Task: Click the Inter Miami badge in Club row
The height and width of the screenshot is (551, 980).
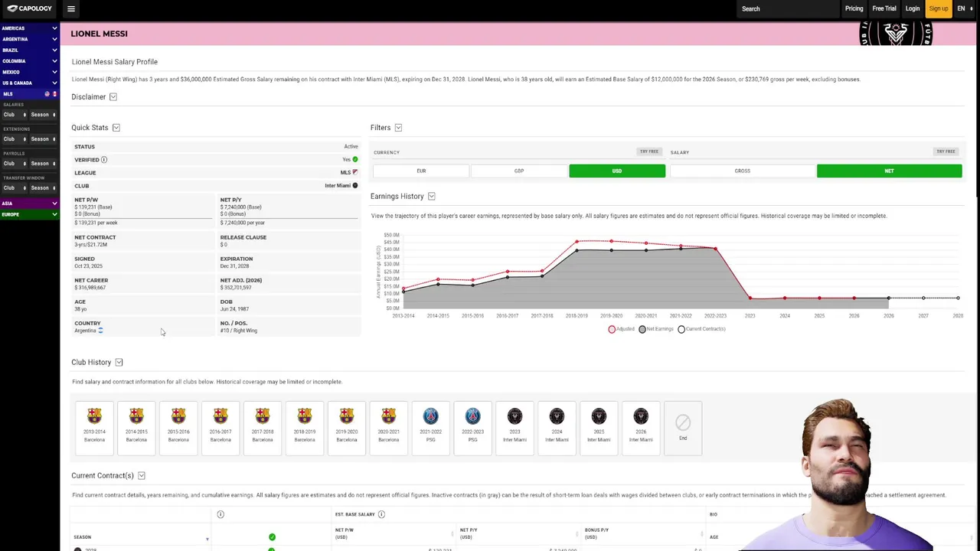Action: [x=354, y=185]
